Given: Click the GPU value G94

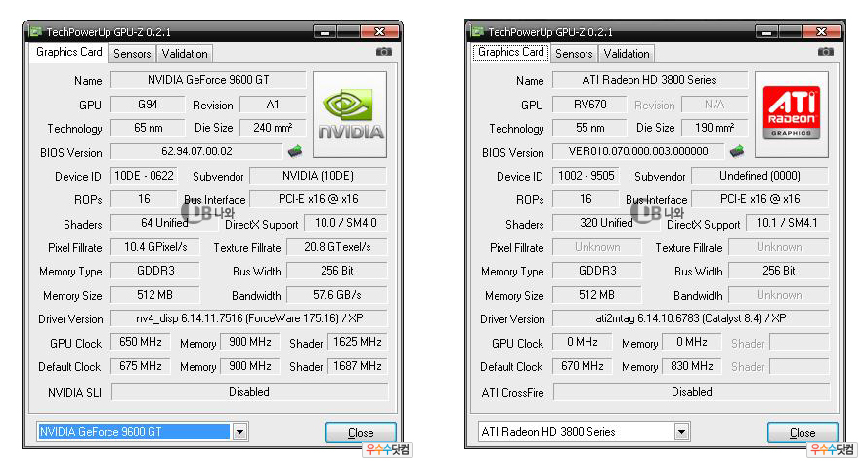Looking at the screenshot, I should (x=148, y=105).
